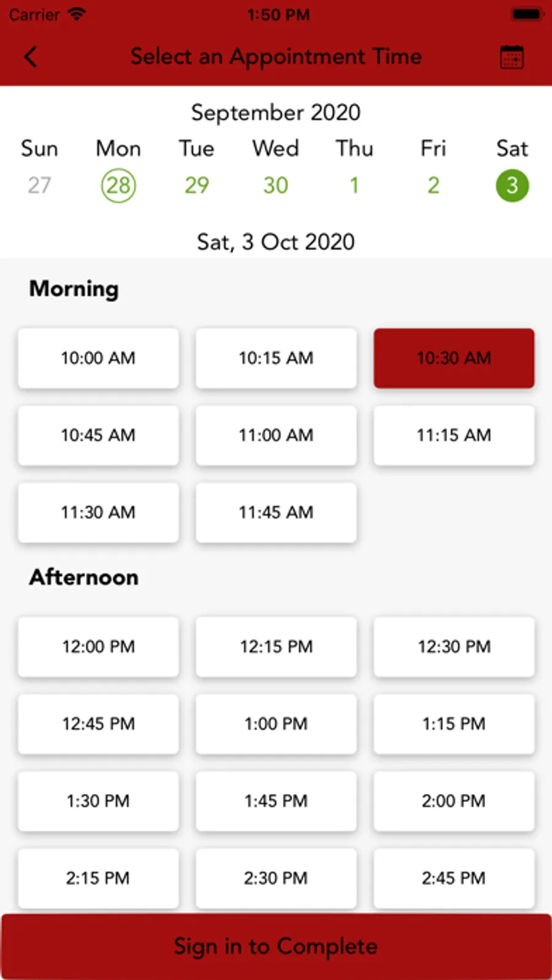Image resolution: width=552 pixels, height=980 pixels.
Task: Tap the back arrow icon
Action: 31,57
